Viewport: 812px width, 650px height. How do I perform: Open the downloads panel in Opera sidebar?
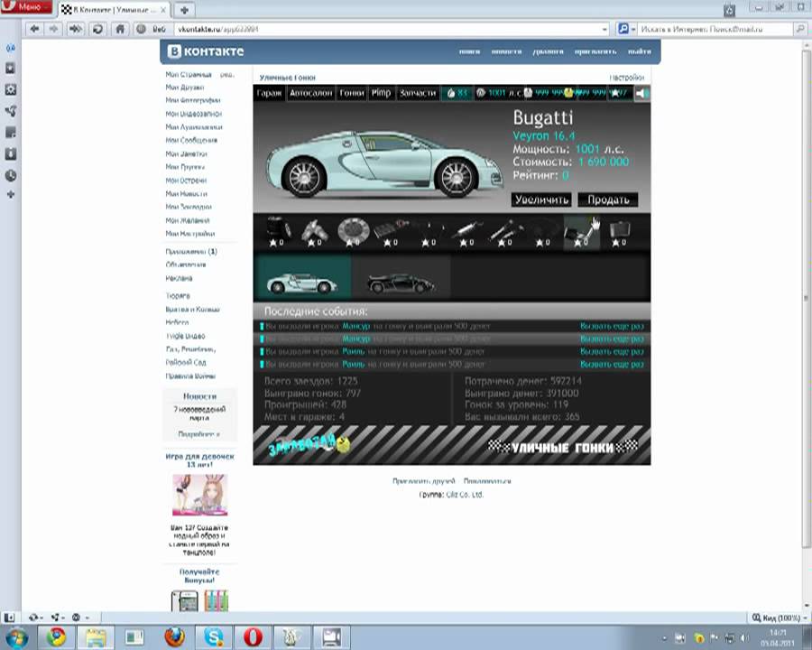[x=10, y=154]
